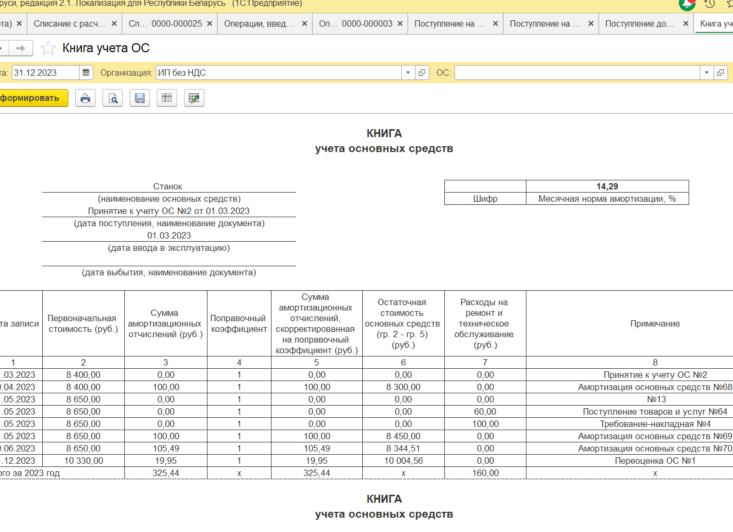The height and width of the screenshot is (532, 733).
Task: Click the checked-table icon right of grid icon
Action: [194, 98]
